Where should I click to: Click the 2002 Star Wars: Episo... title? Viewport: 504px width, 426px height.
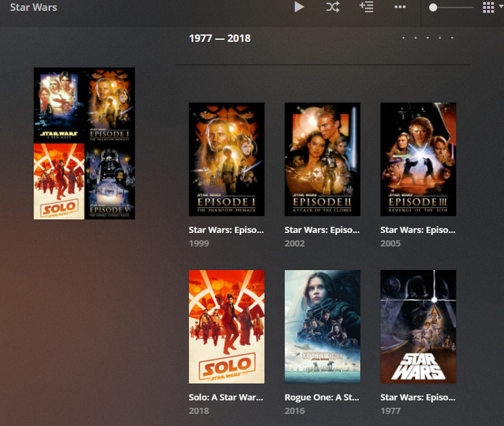[x=322, y=230]
